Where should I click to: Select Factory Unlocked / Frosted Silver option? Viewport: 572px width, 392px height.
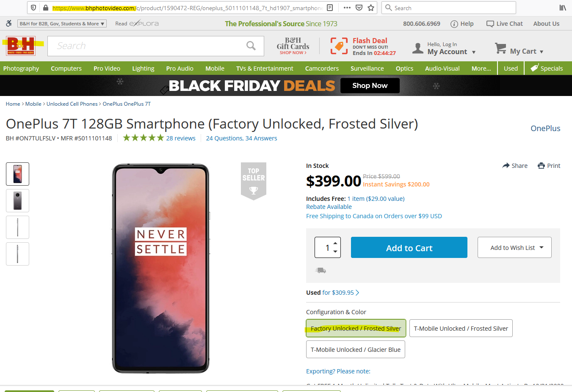356,329
